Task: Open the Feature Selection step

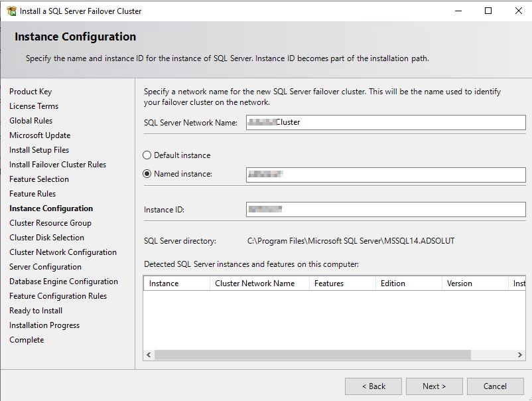Action: 39,179
